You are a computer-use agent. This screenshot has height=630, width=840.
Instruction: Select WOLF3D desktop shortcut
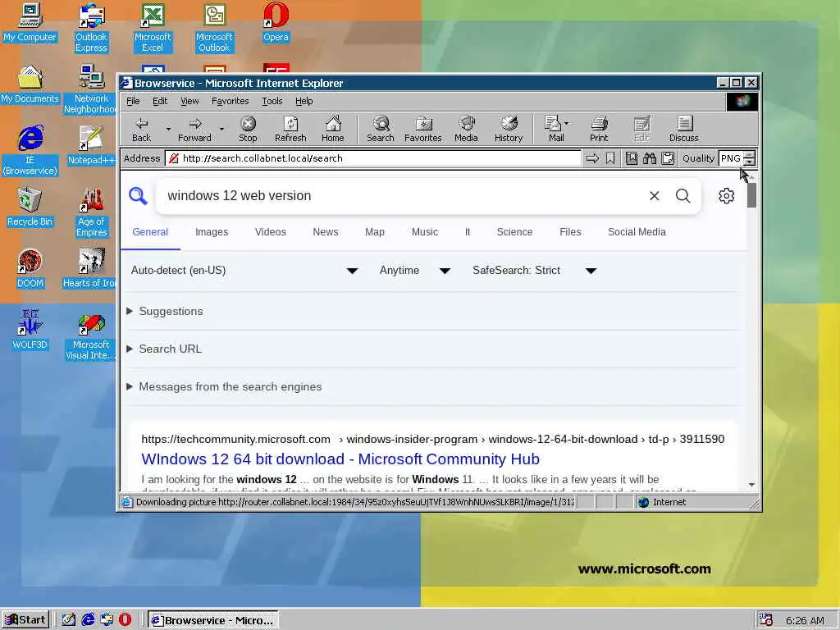click(x=30, y=330)
